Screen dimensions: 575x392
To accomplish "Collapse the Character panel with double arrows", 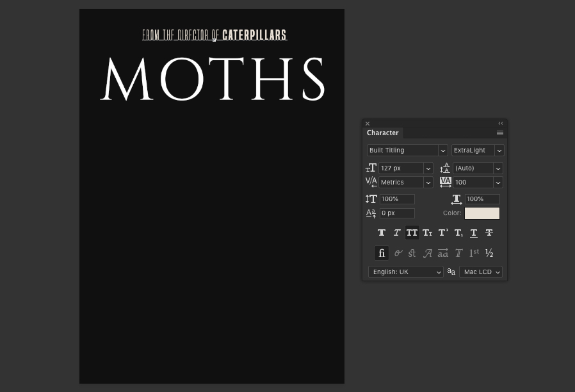I will pyautogui.click(x=501, y=124).
